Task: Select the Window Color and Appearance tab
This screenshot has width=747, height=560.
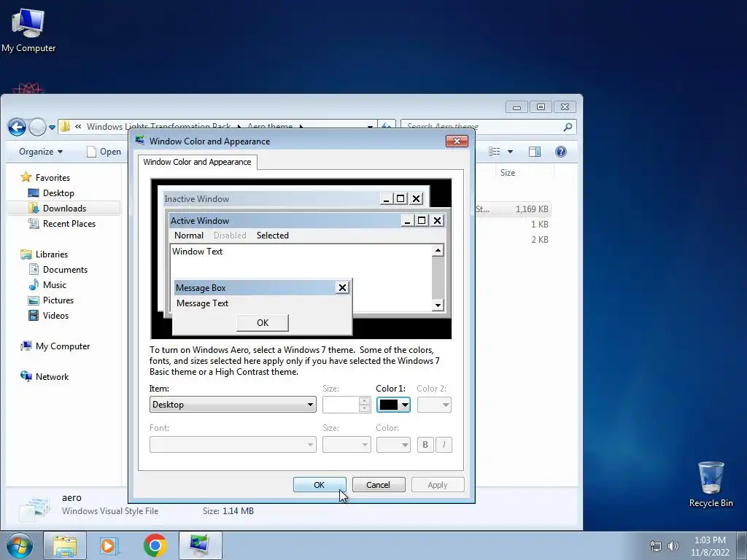Action: pyautogui.click(x=197, y=162)
